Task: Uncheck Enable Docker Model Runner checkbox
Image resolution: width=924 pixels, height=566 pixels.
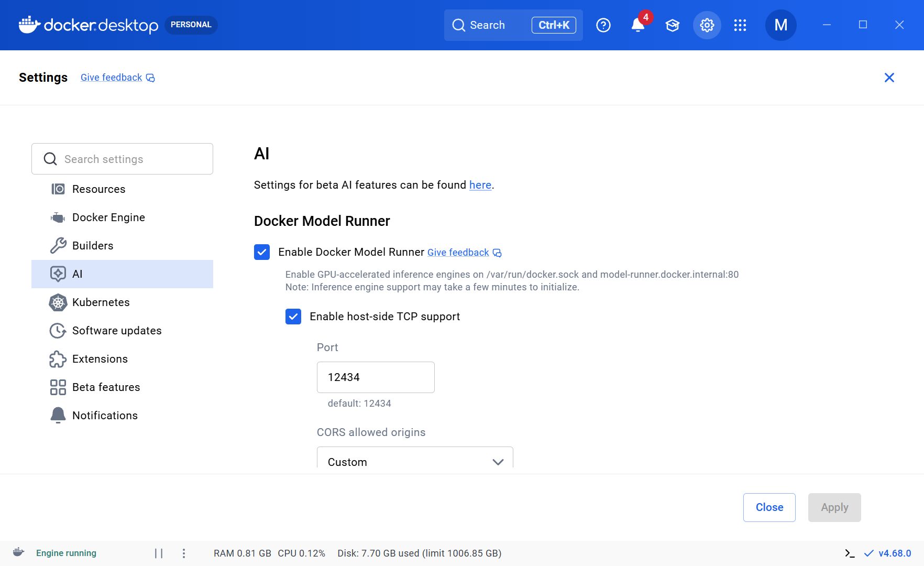Action: tap(262, 252)
